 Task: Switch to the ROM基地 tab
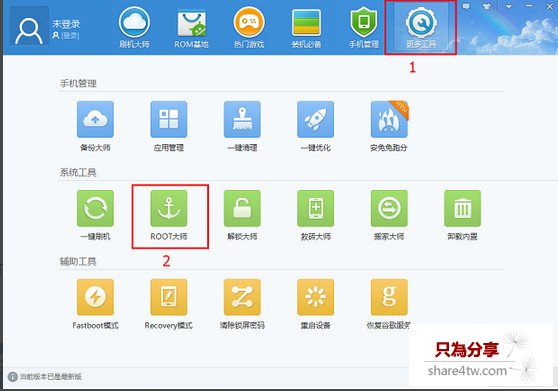(x=191, y=28)
